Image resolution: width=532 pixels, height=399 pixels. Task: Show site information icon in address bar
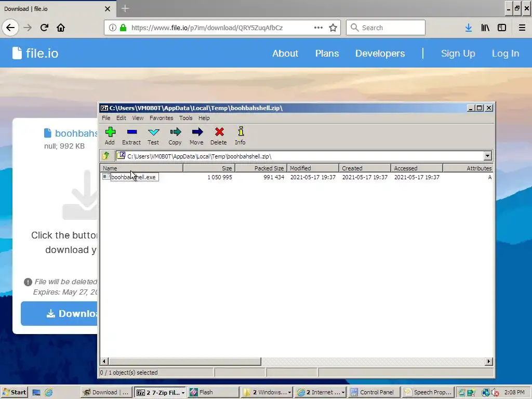point(113,28)
